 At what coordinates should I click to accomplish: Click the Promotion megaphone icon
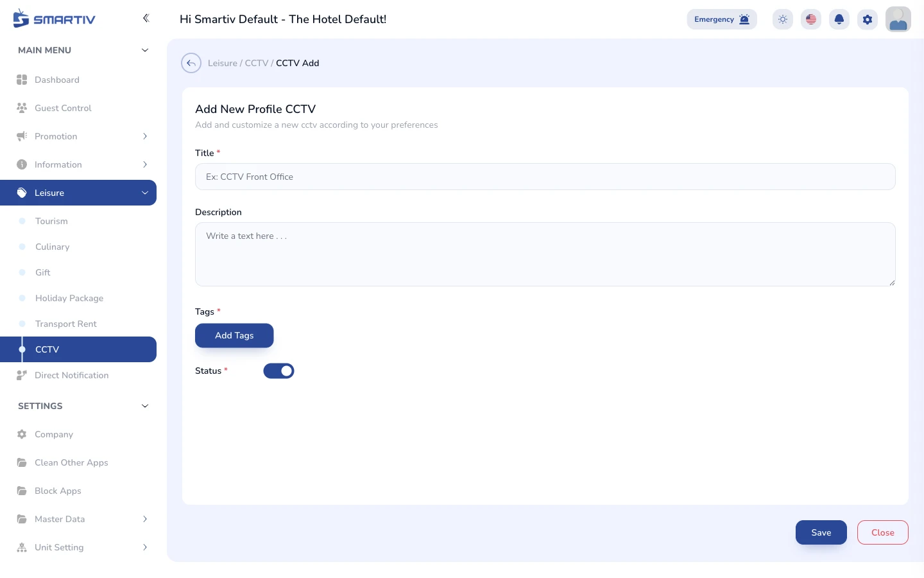(x=22, y=136)
